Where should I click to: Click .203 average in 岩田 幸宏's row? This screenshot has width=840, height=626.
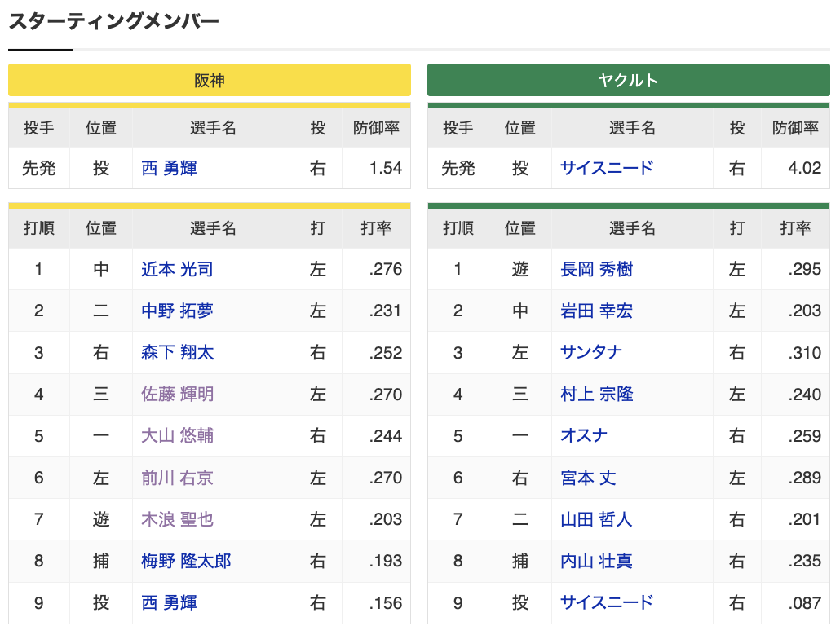click(804, 311)
